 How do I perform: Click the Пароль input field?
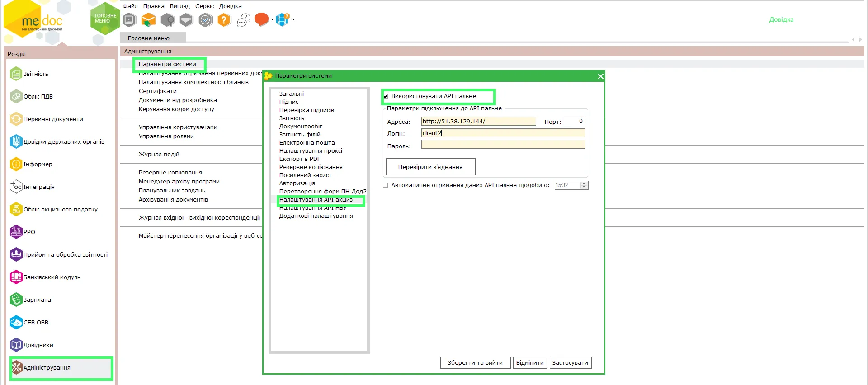[x=503, y=144]
